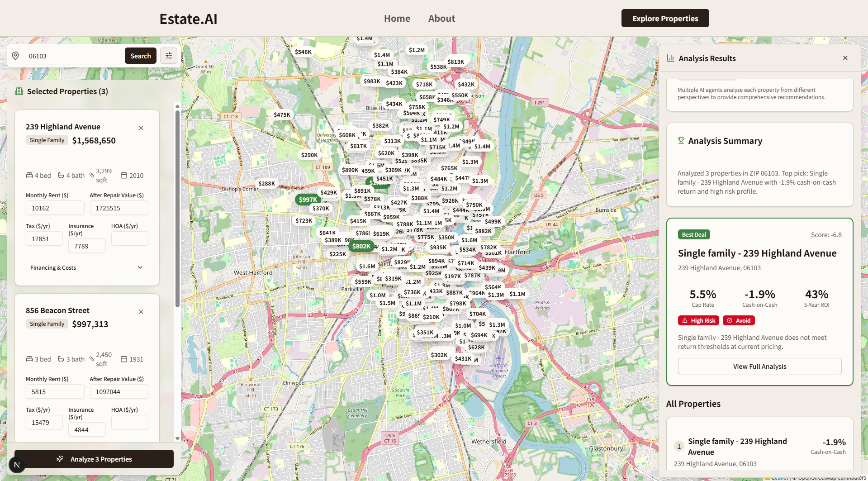868x481 pixels.
Task: Click the Score: -6.8 text
Action: pos(826,235)
